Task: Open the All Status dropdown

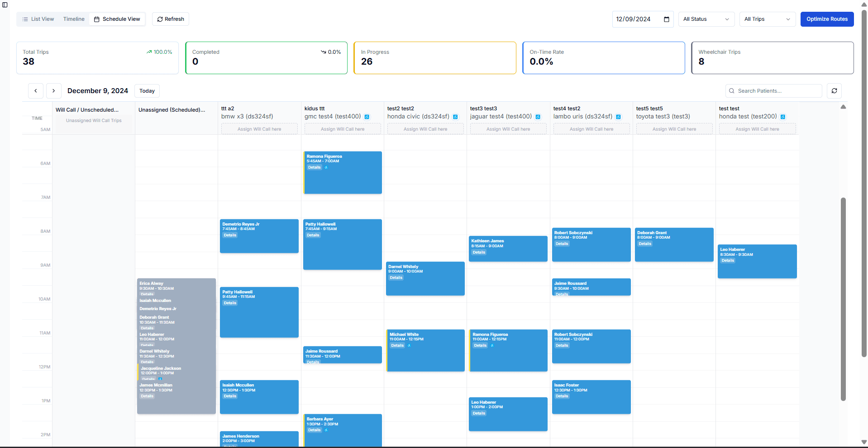Action: (706, 19)
